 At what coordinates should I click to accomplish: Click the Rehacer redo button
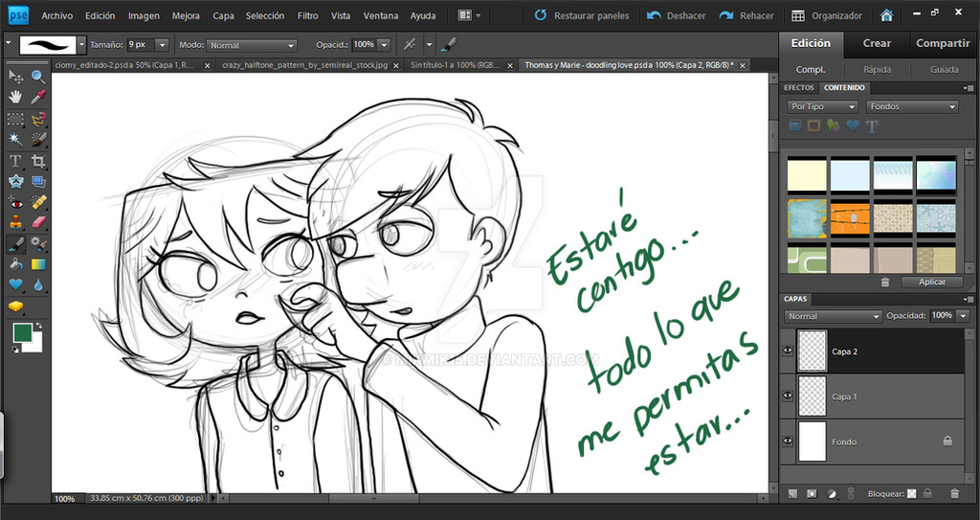coord(746,15)
